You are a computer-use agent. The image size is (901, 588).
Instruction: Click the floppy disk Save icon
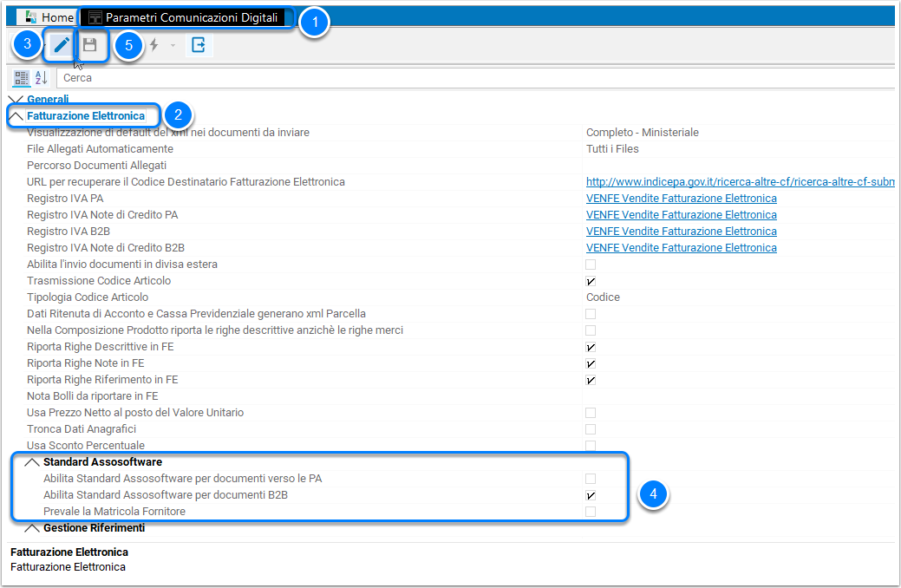pos(89,44)
